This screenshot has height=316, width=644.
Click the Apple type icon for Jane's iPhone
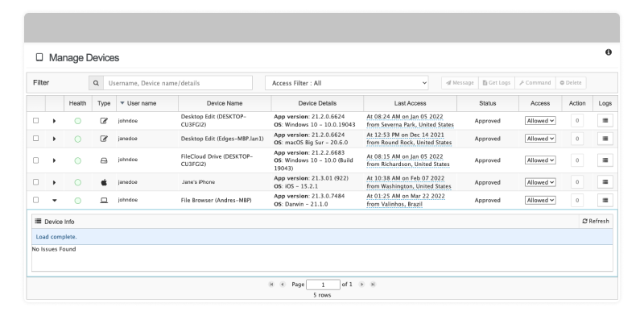(x=104, y=182)
